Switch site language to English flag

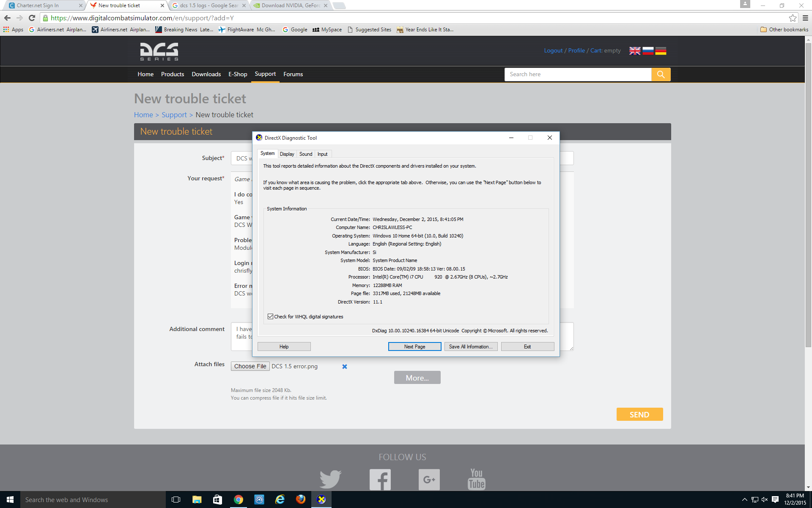(635, 51)
